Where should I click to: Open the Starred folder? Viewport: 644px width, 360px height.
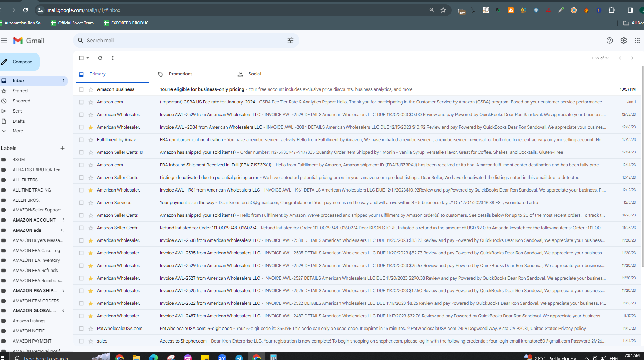(x=20, y=91)
